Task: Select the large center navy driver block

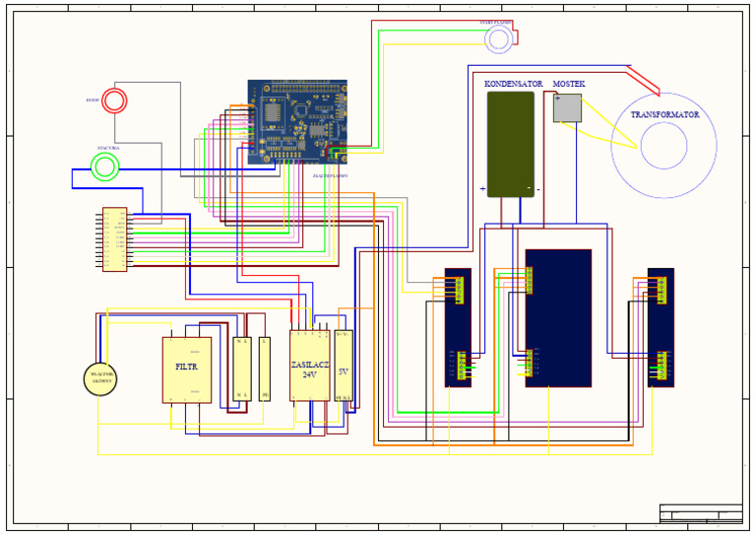Action: point(558,318)
